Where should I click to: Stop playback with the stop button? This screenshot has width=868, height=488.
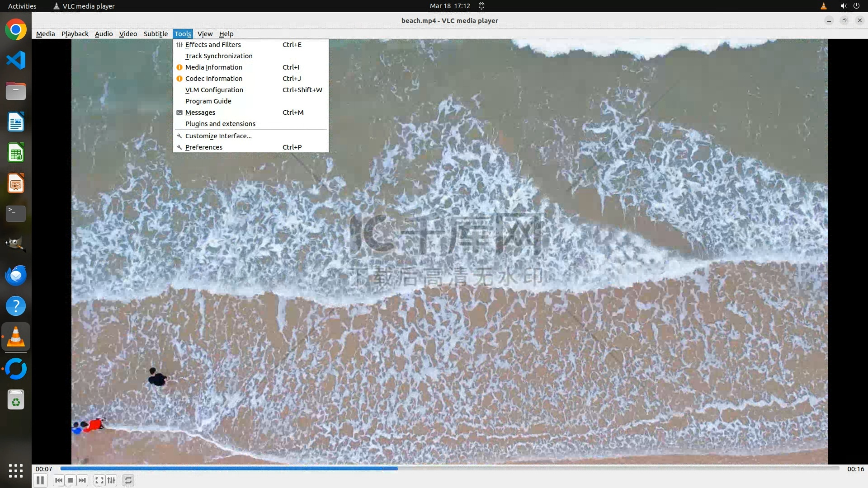click(71, 480)
